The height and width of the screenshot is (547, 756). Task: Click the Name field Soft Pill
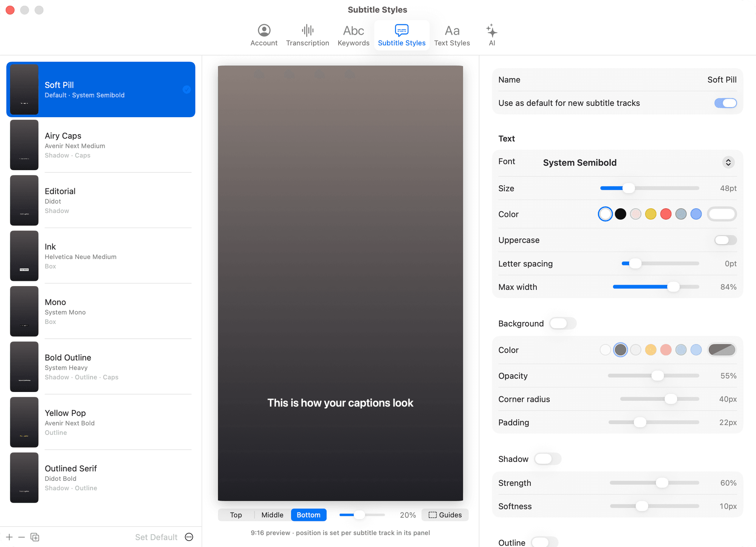pos(722,80)
